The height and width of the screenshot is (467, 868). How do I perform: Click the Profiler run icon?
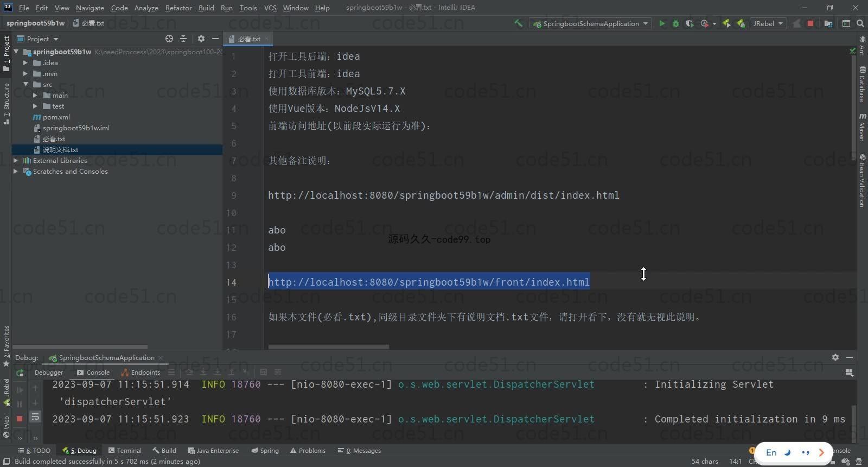pyautogui.click(x=705, y=23)
